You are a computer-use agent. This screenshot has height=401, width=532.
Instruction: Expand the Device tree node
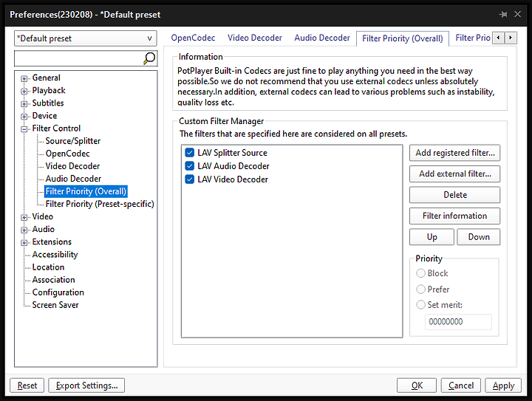click(24, 117)
